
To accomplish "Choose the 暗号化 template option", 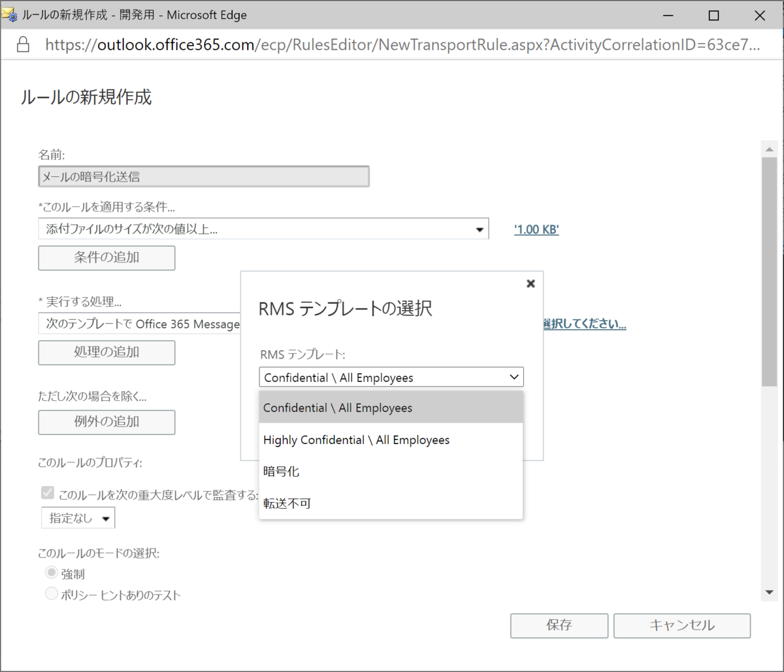I will point(391,472).
